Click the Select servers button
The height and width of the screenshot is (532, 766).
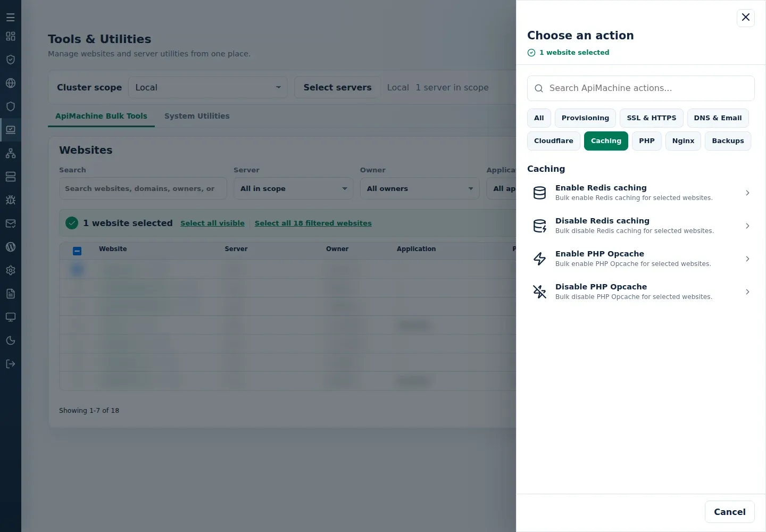[x=337, y=88]
